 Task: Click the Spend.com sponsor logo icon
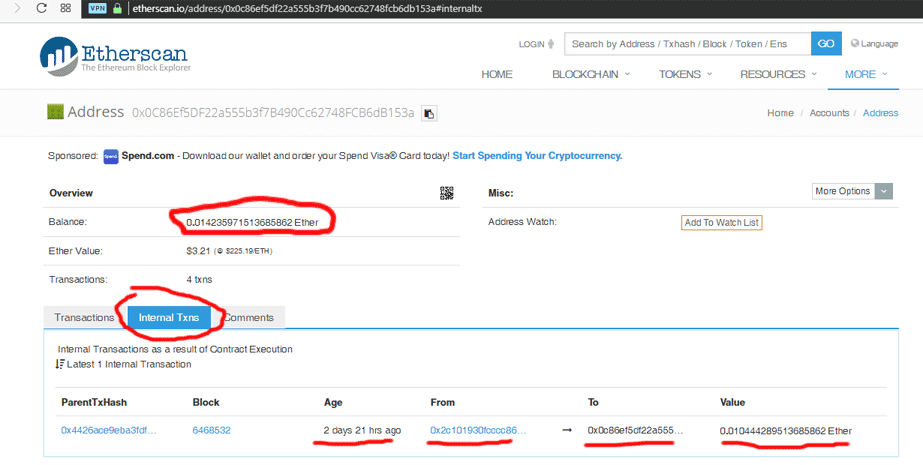[111, 156]
